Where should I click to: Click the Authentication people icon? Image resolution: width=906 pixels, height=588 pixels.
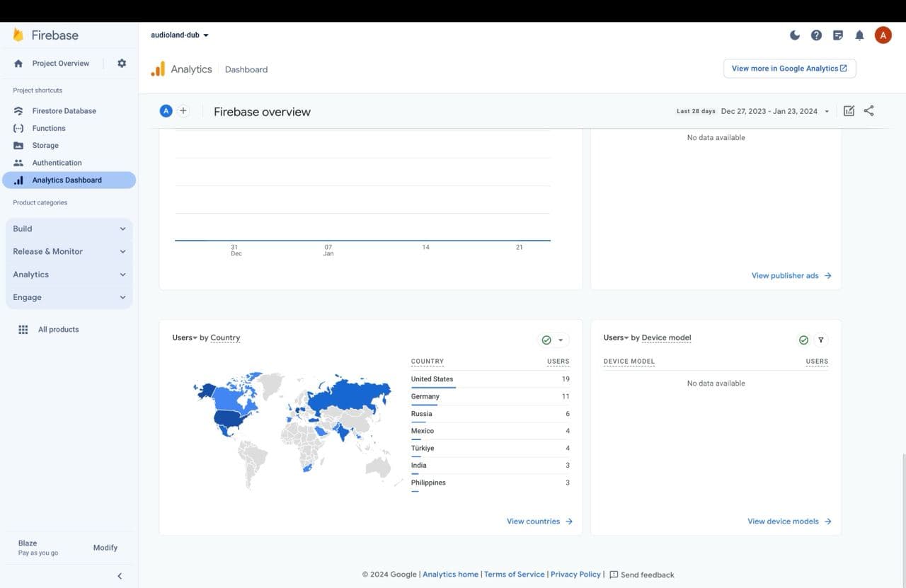pyautogui.click(x=18, y=163)
